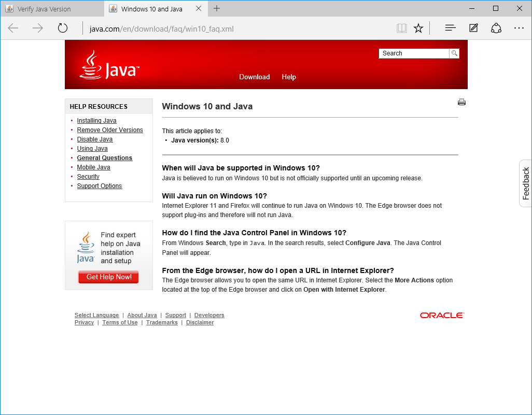
Task: Click the Share icon in the toolbar
Action: pyautogui.click(x=496, y=28)
